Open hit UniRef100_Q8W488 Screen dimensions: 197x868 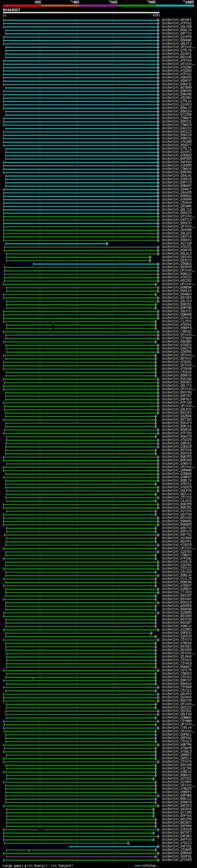click(177, 315)
